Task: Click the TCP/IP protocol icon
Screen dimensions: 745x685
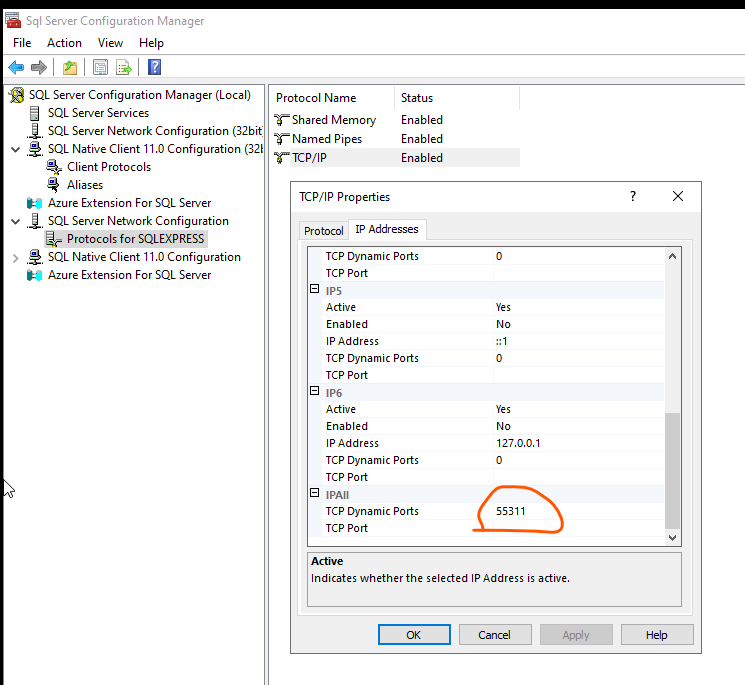Action: (282, 158)
